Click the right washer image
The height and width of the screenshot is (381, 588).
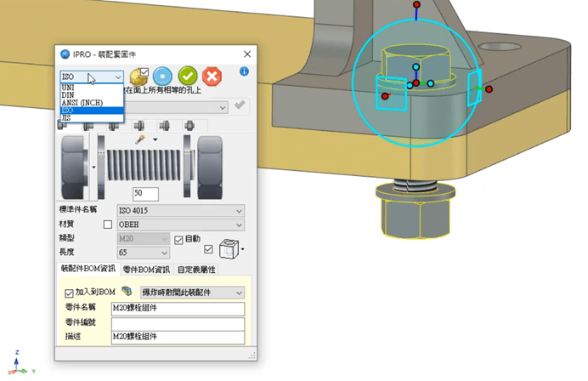(x=187, y=167)
